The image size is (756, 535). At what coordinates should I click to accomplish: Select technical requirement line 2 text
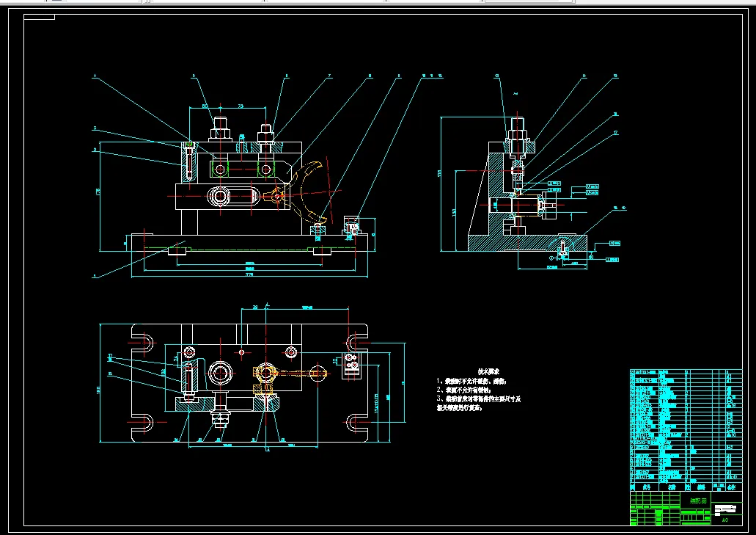pos(464,390)
